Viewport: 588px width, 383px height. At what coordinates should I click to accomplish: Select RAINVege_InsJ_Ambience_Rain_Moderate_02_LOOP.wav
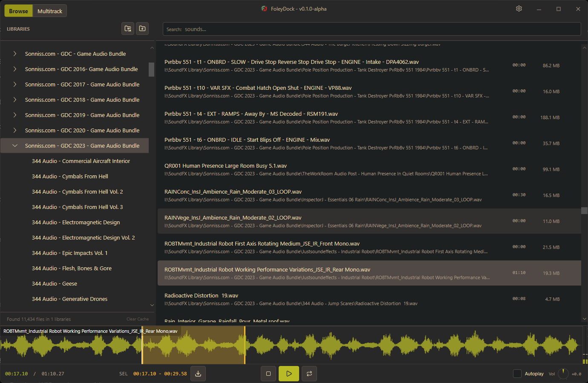coord(369,221)
